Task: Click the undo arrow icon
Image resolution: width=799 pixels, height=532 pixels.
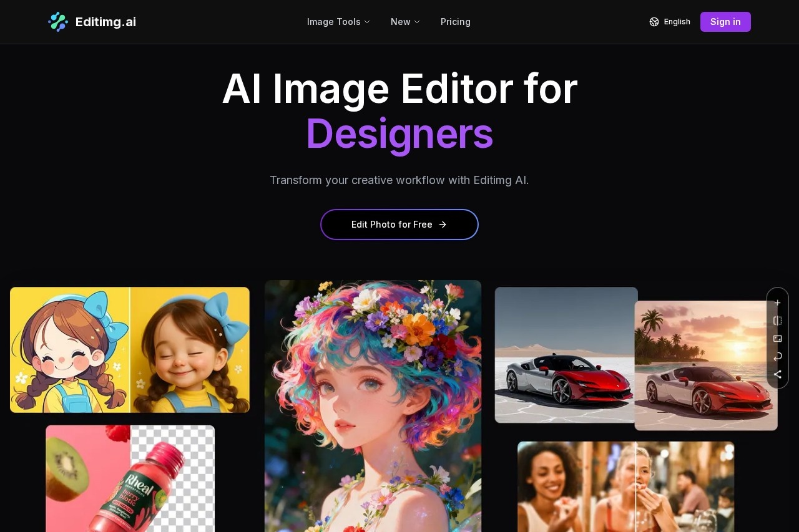Action: coord(777,357)
